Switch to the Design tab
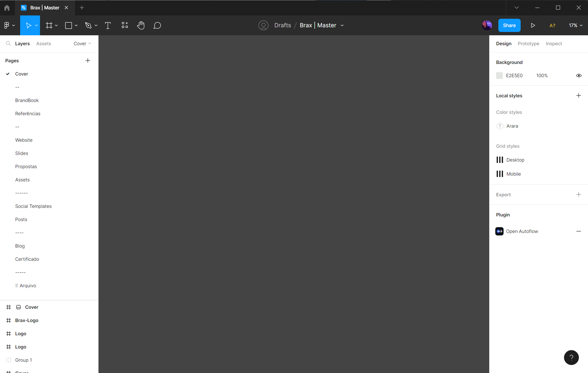Viewport: 588px width, 373px height. click(x=504, y=44)
